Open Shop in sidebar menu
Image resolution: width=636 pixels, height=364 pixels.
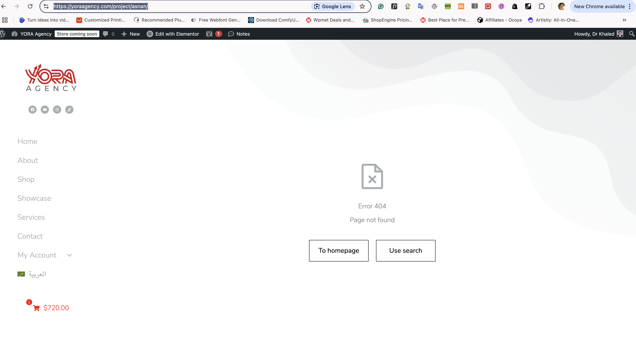tap(26, 180)
